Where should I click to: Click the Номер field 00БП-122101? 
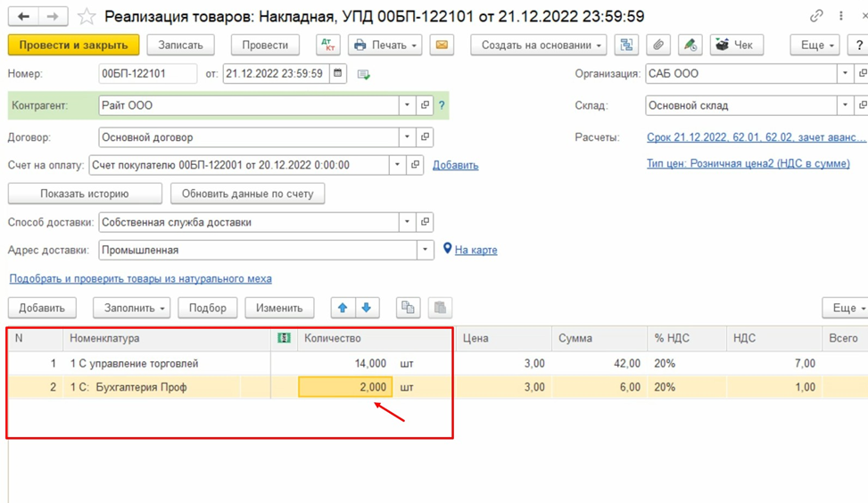coord(148,74)
